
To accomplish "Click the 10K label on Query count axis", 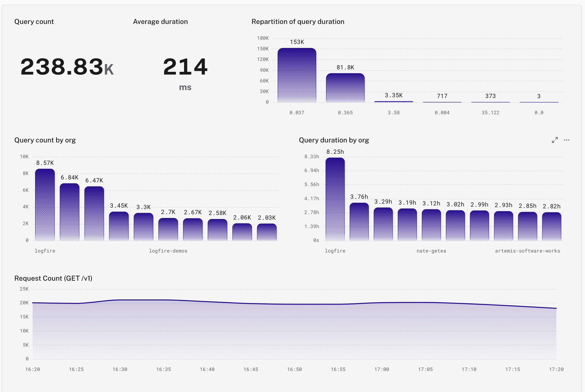I will pyautogui.click(x=24, y=157).
